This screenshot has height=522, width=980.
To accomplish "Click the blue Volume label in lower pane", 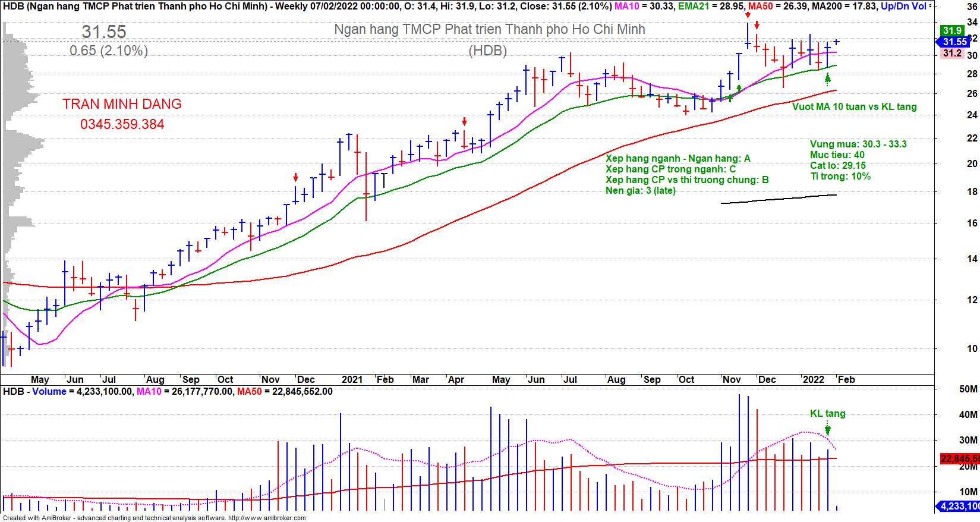I will click(x=49, y=391).
